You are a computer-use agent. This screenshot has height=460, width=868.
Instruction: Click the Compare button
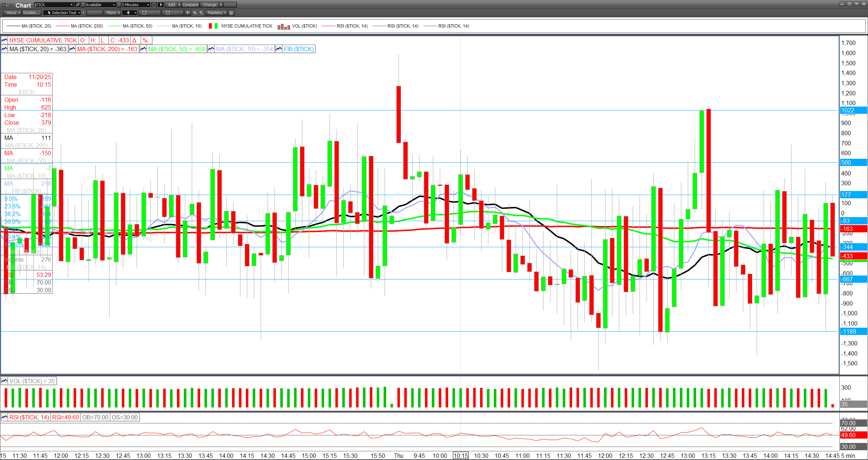point(190,5)
